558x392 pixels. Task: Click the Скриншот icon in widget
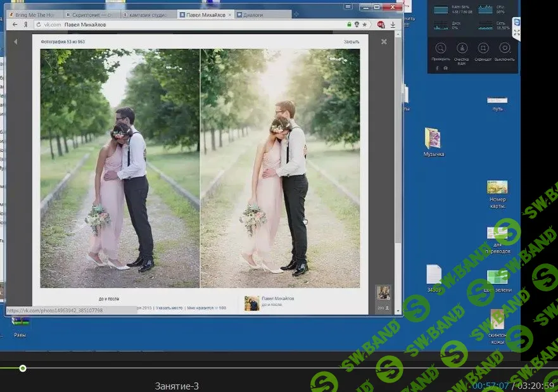(483, 48)
